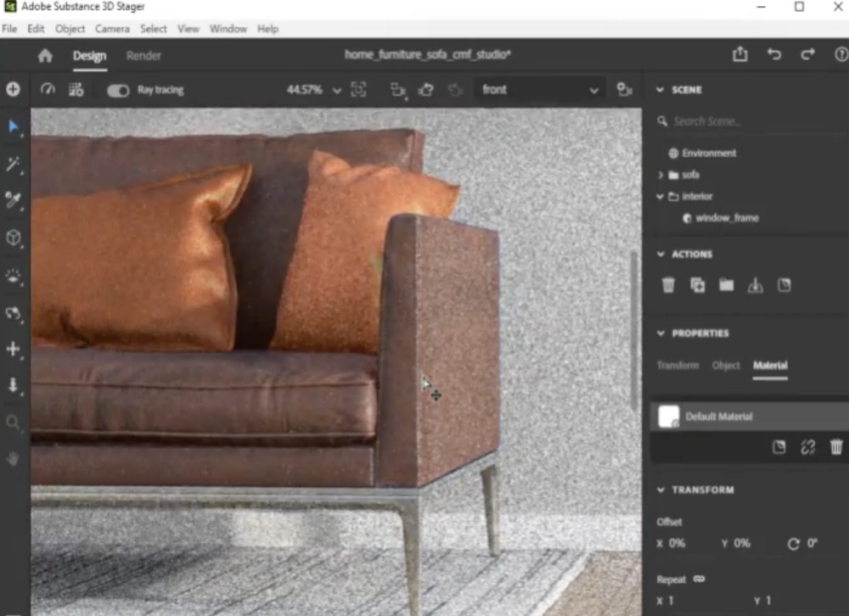
Task: Click the Offset Y 0% value
Action: [x=742, y=544]
